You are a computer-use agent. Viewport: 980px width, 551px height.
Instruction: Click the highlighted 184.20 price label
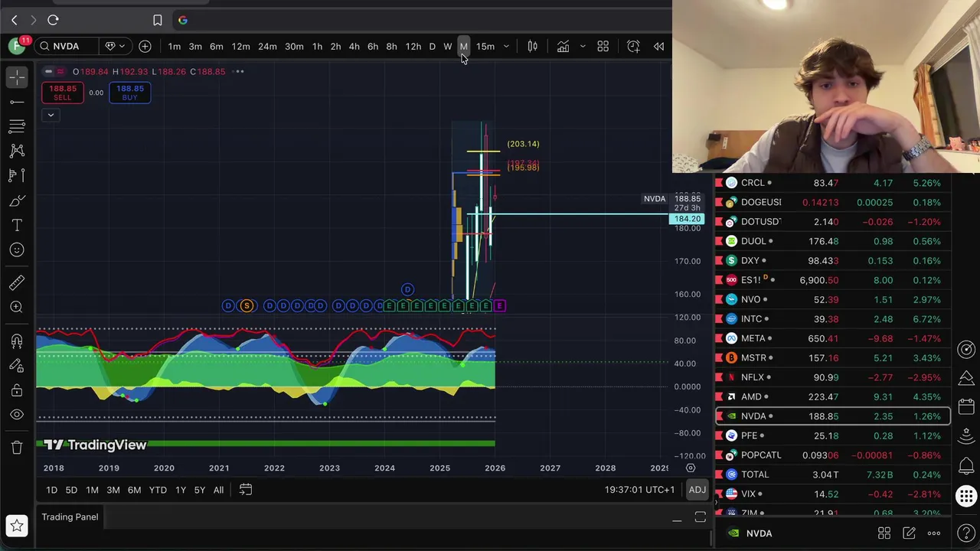click(688, 220)
